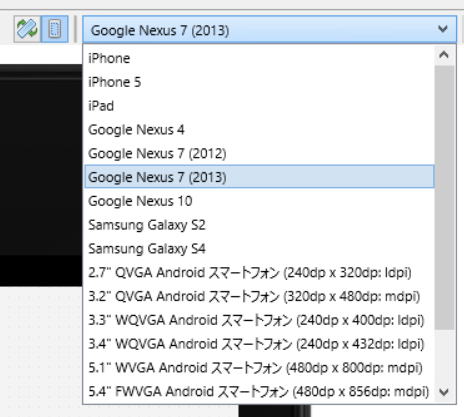The image size is (464, 417).
Task: Click highlighted Google Nexus 7 (2013) item
Action: pos(259,177)
